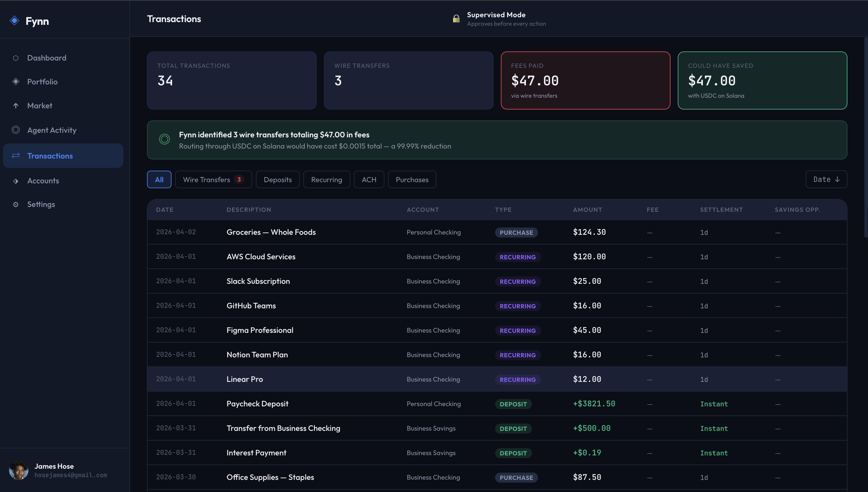Switch to the ACH filter tab
This screenshot has width=868, height=492.
point(368,180)
